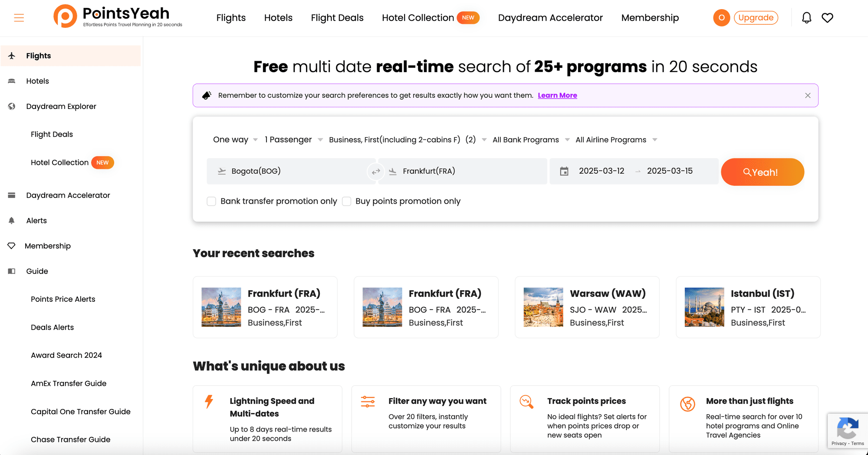Open Istanbul (IST) recent search card
The height and width of the screenshot is (455, 868).
pyautogui.click(x=748, y=307)
